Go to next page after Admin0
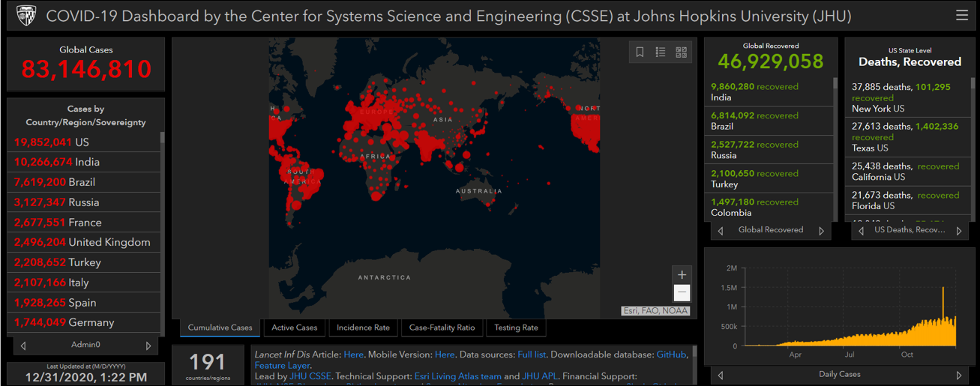This screenshot has width=980, height=386. click(148, 346)
